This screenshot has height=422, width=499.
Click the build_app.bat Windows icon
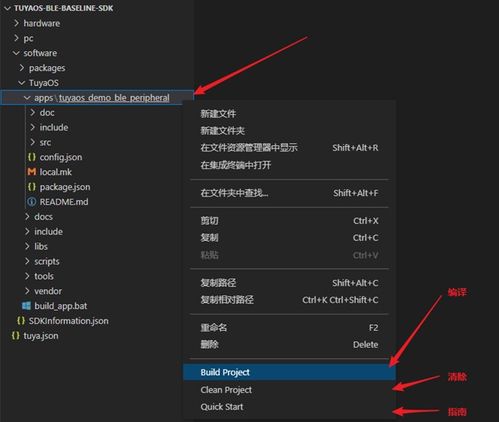pyautogui.click(x=26, y=306)
